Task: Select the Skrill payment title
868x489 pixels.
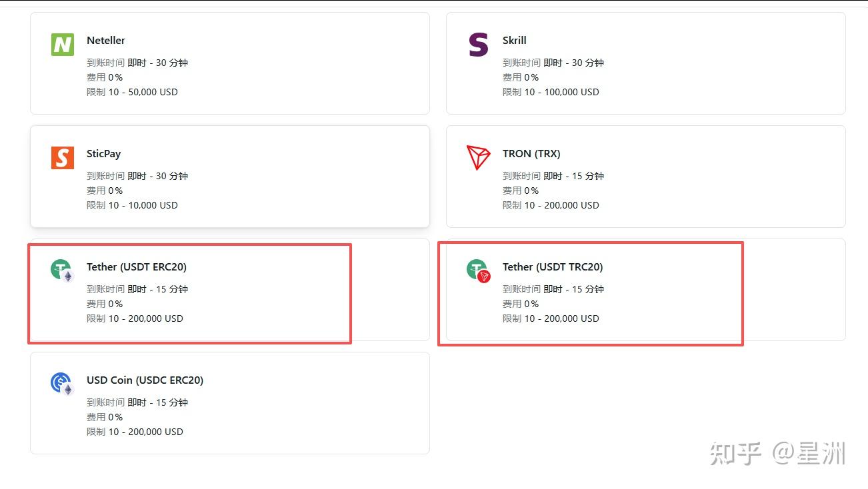Action: click(515, 41)
